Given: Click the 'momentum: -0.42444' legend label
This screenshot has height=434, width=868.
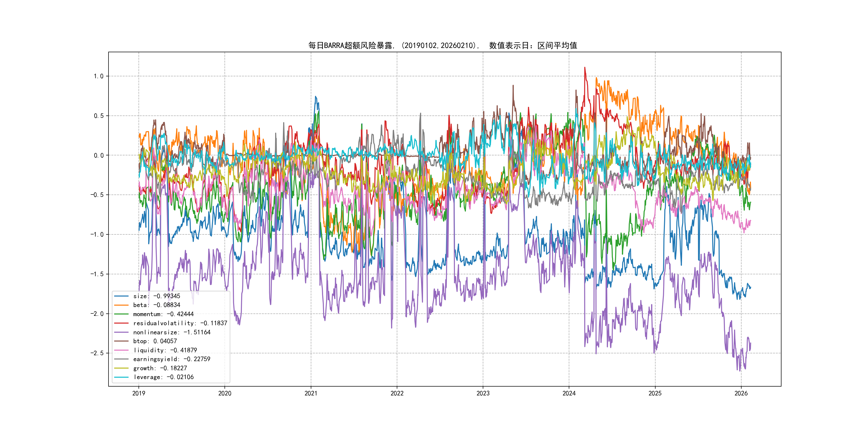Looking at the screenshot, I should (x=163, y=314).
